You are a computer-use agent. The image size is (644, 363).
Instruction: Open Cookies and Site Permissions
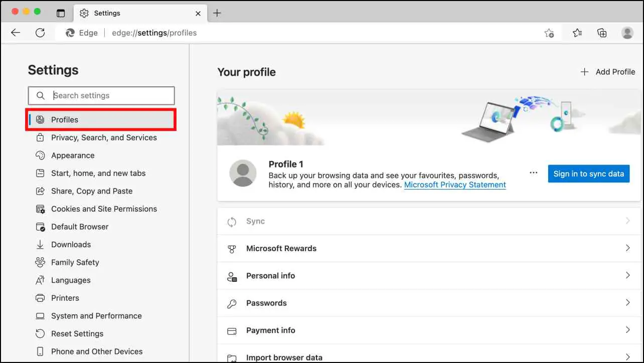101,209
